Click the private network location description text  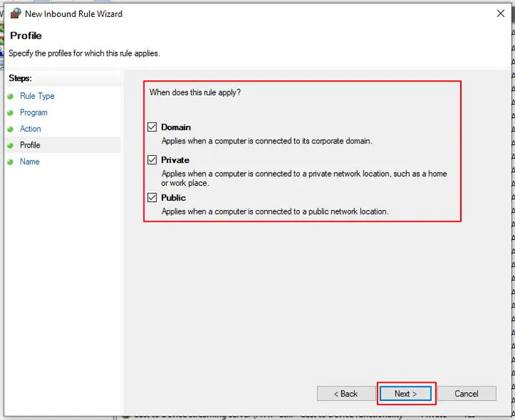tap(304, 178)
